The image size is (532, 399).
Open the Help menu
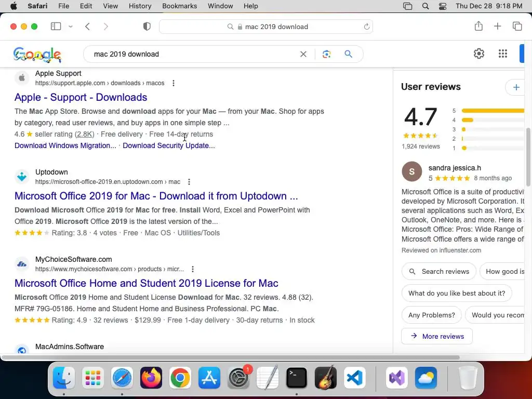[251, 6]
